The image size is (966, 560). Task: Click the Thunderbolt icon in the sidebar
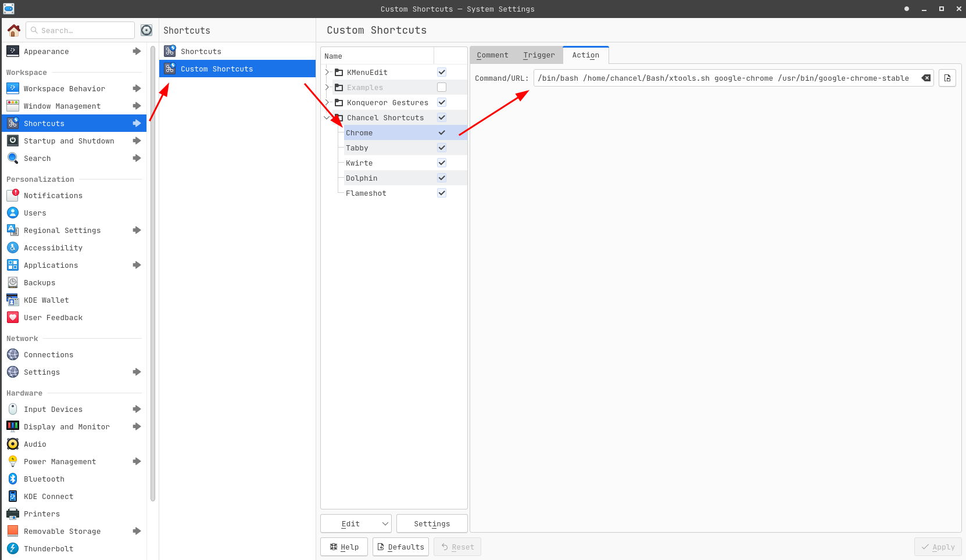click(13, 548)
